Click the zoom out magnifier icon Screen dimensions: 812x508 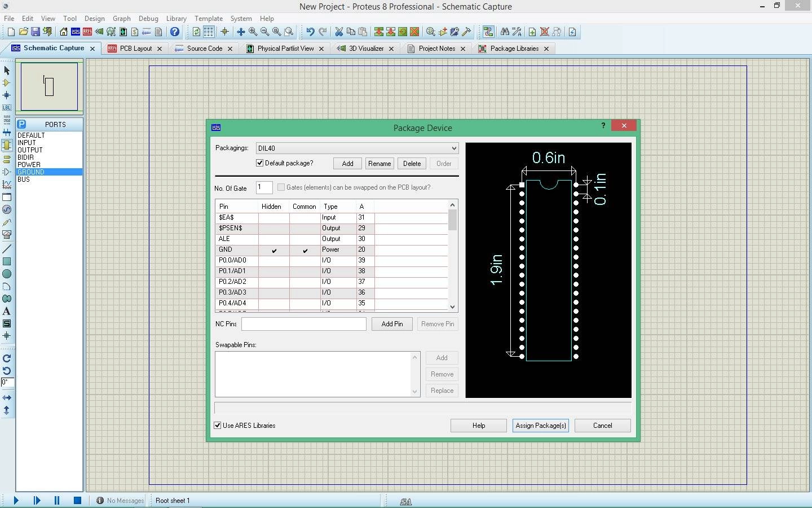(264, 32)
